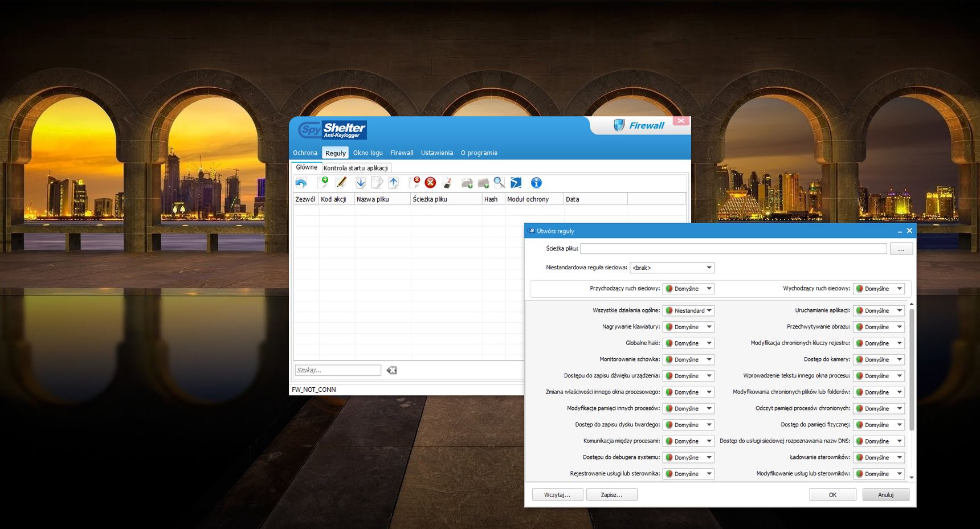Open Przechwytywanie obrazu dropdown
980x529 pixels.
879,327
